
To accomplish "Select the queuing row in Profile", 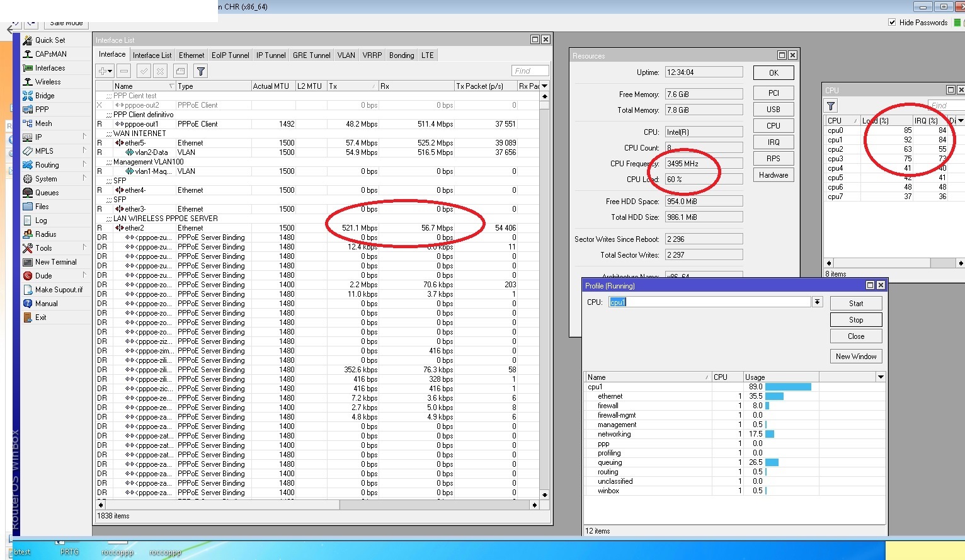I will [734, 462].
